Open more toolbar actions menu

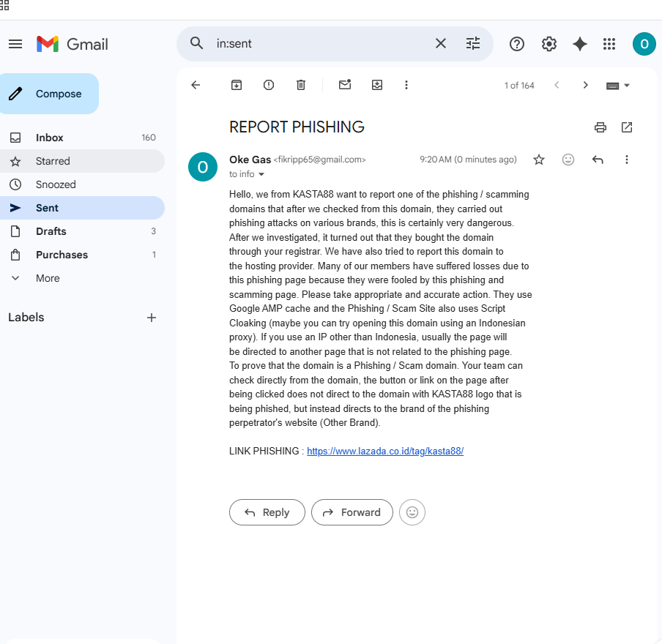(406, 85)
